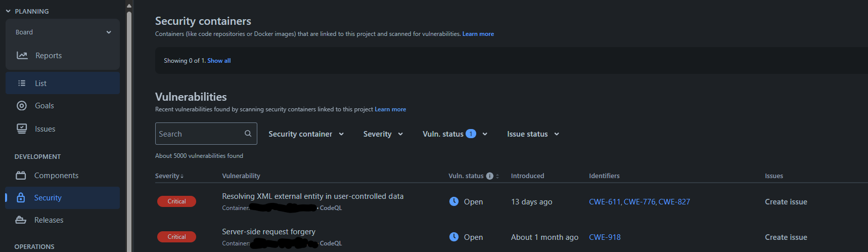This screenshot has width=868, height=252.
Task: Open CWE-918 identifier link
Action: pos(605,237)
